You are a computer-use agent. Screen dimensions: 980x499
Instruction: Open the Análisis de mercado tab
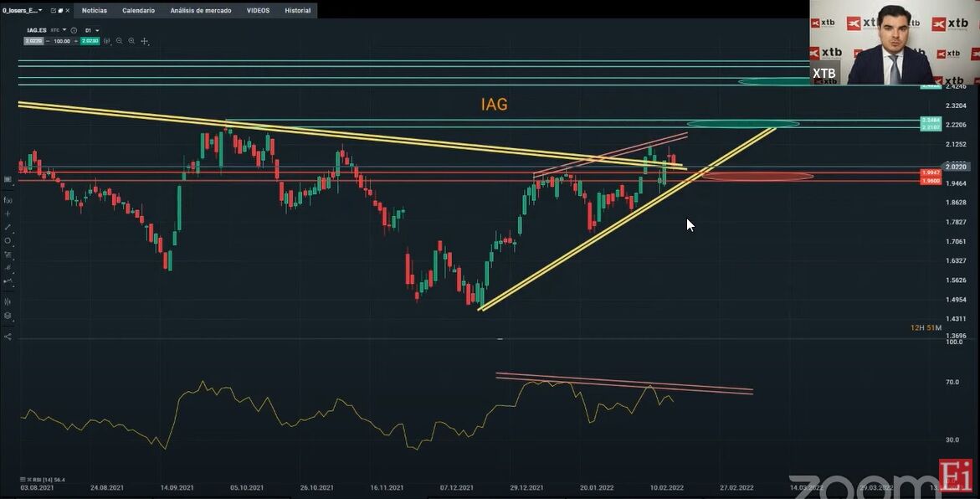point(201,11)
